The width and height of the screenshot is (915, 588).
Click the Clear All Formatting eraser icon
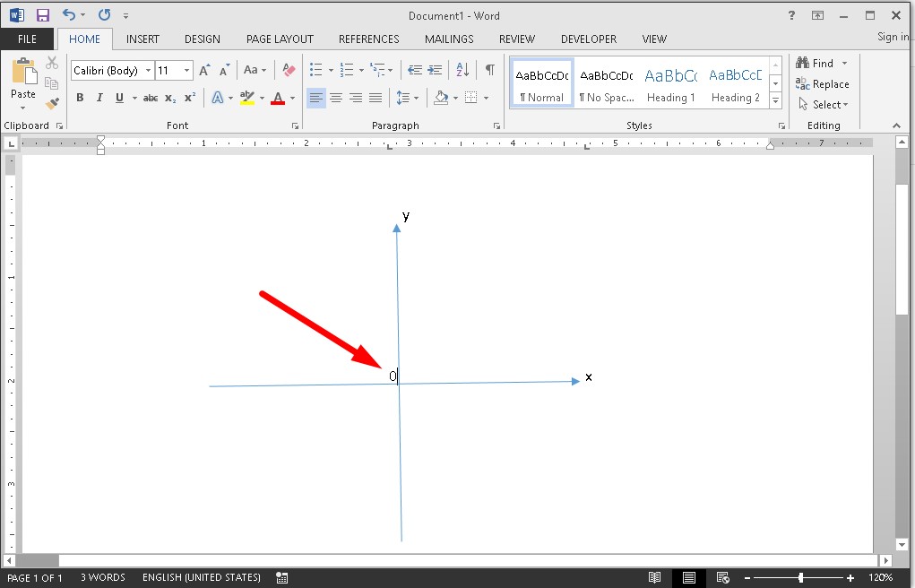pyautogui.click(x=288, y=70)
